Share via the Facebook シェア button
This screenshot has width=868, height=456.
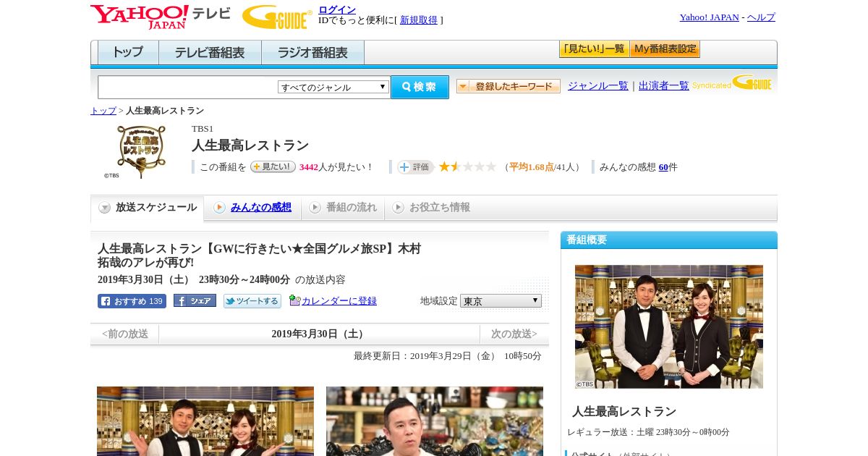(x=195, y=300)
